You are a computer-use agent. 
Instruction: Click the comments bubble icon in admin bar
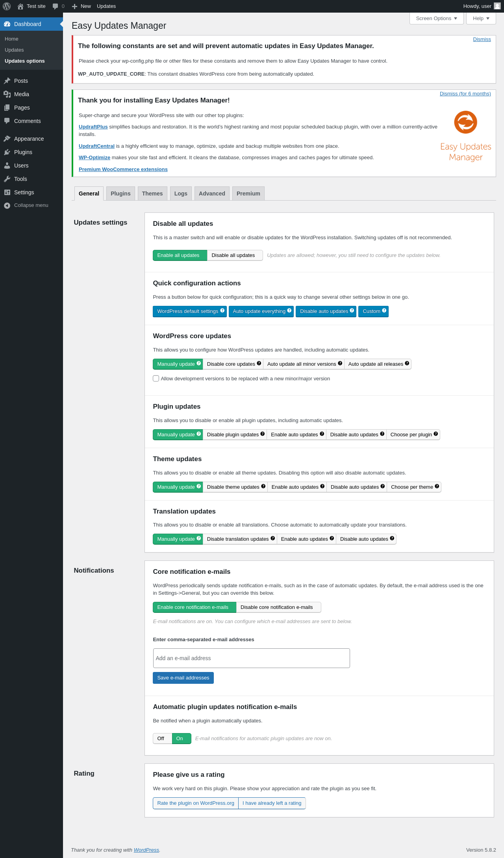point(55,6)
